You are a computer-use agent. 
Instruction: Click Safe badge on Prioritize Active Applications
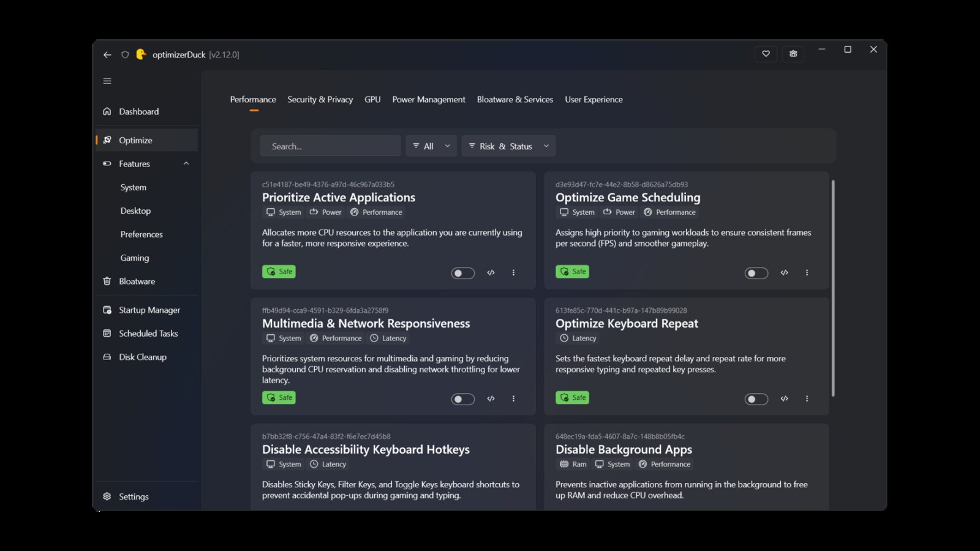point(279,271)
